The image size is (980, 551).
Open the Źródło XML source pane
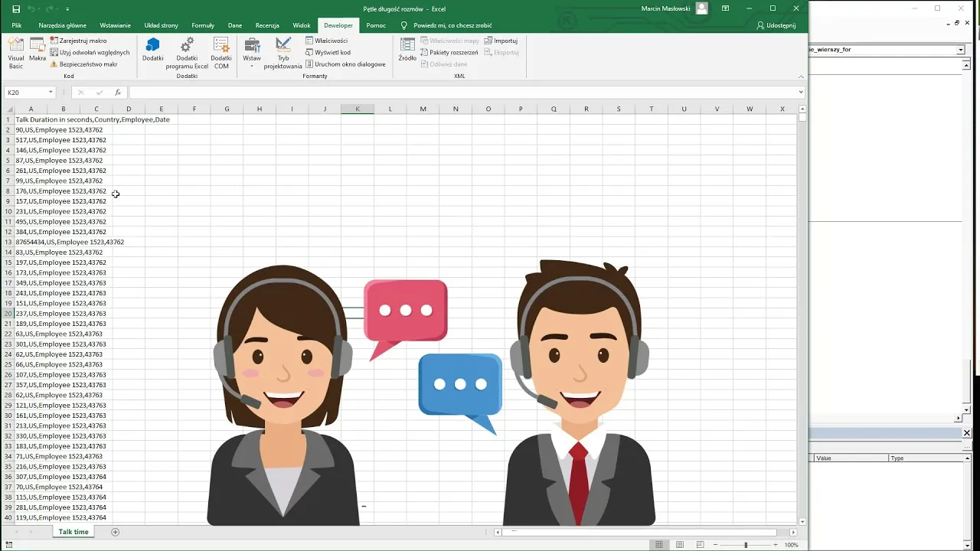[x=407, y=50]
